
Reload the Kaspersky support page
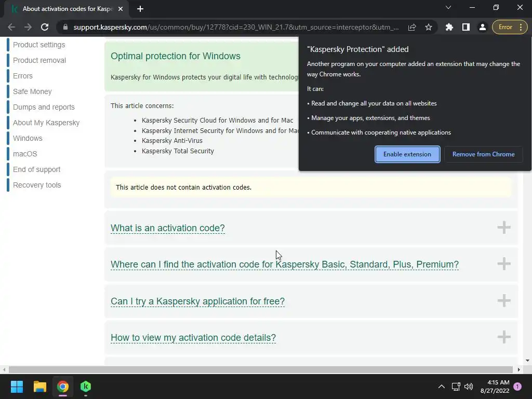pyautogui.click(x=45, y=27)
